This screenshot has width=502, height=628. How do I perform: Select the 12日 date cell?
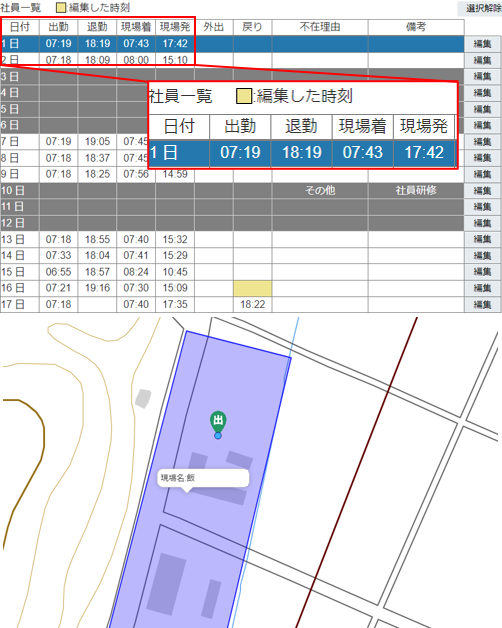(x=20, y=223)
